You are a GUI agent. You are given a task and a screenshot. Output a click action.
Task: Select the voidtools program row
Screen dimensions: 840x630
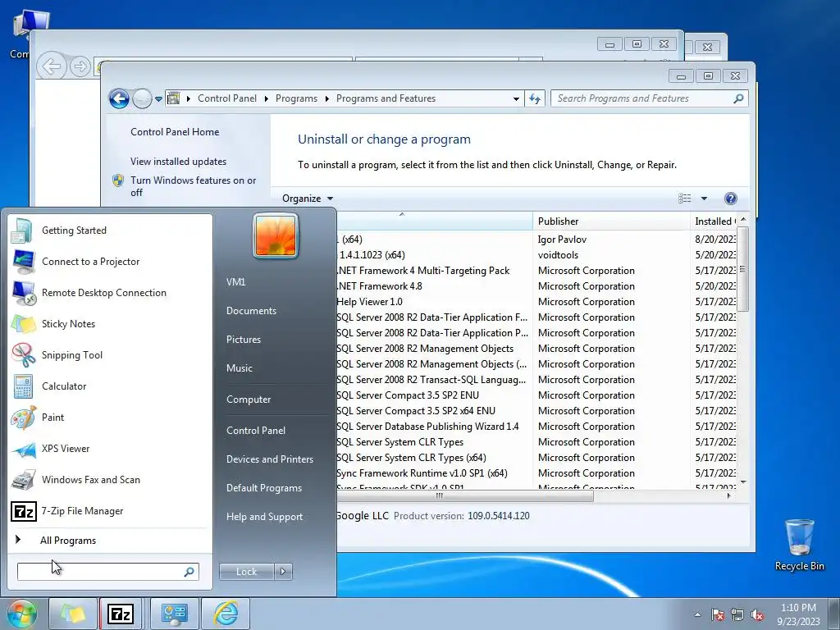536,255
